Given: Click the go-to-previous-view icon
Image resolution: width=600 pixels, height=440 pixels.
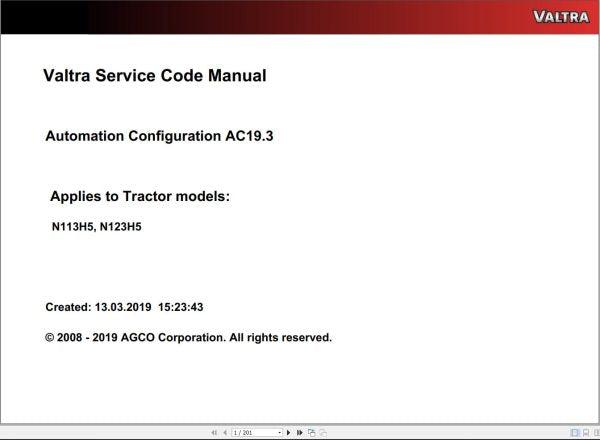Looking at the screenshot, I should tap(311, 433).
